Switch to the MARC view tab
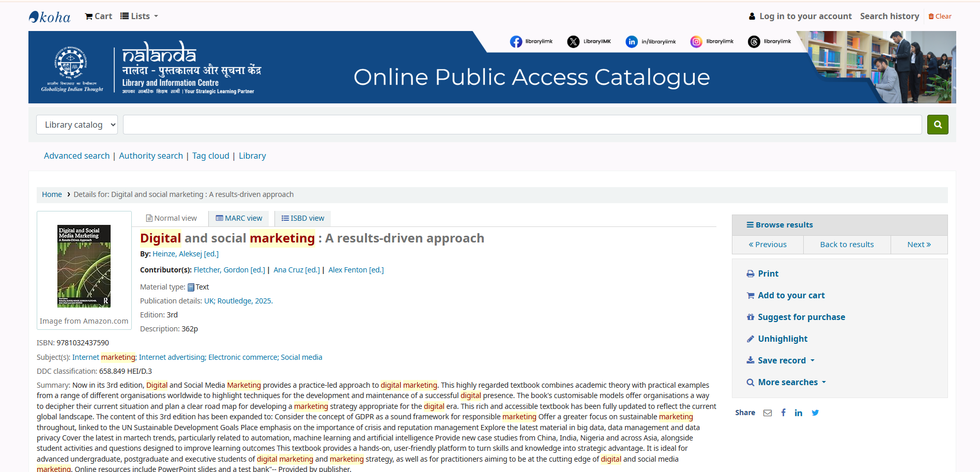This screenshot has width=980, height=472. [239, 218]
